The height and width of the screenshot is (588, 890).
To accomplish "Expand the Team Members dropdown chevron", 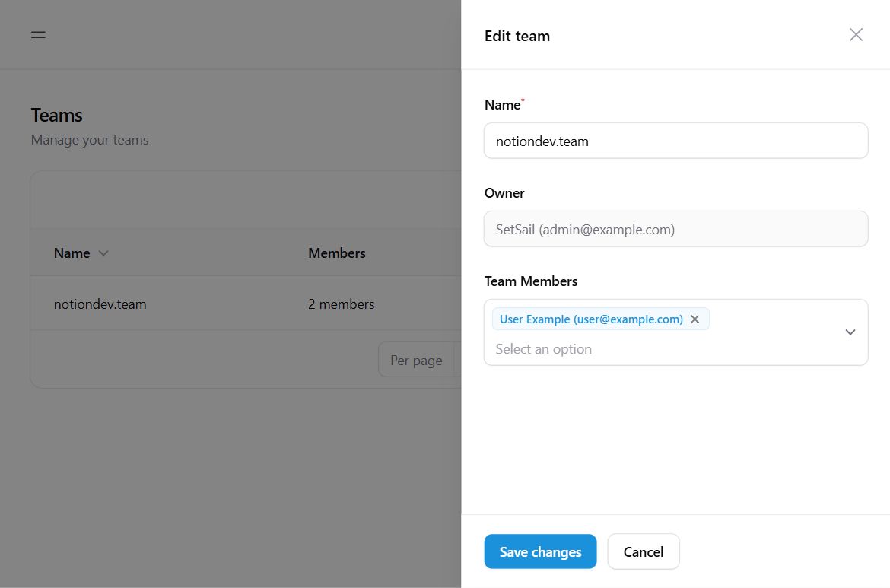I will tap(850, 332).
